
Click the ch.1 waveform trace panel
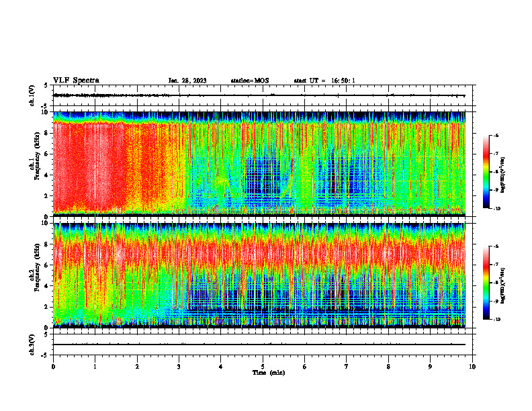263,95
